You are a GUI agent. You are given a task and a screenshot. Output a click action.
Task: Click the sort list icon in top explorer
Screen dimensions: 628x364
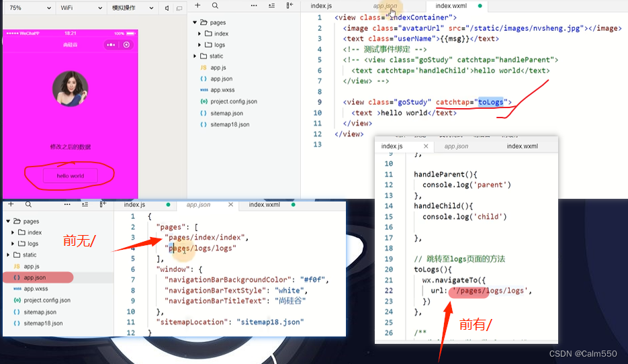pos(271,5)
